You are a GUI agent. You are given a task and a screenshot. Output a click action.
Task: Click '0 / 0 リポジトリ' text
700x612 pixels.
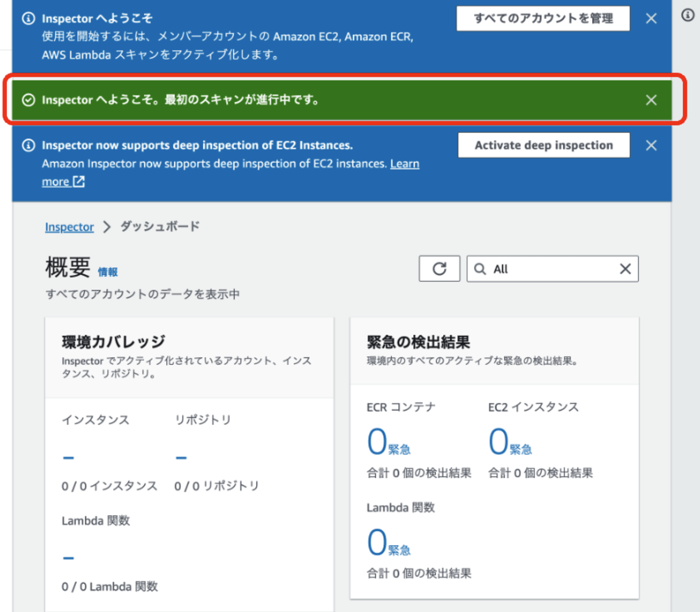click(217, 486)
